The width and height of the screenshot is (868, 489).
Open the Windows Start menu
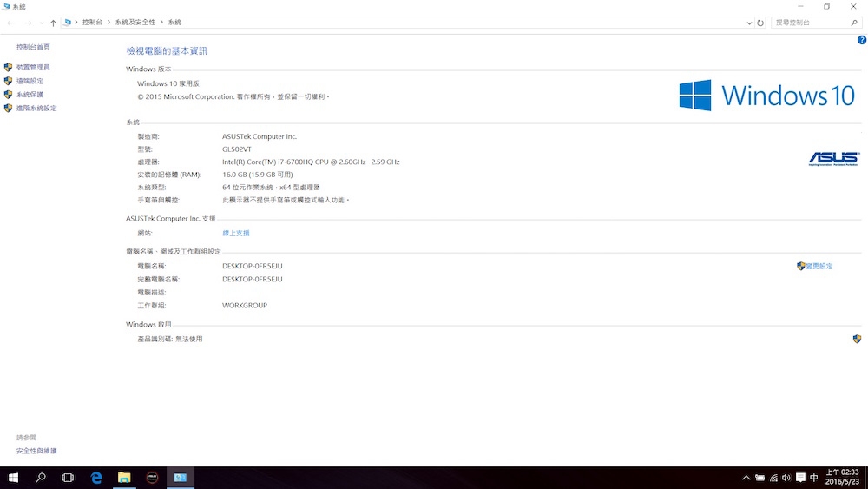13,478
